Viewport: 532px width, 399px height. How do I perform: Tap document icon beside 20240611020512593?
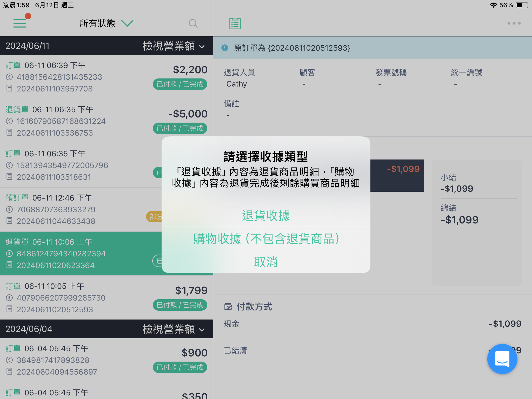(9, 309)
